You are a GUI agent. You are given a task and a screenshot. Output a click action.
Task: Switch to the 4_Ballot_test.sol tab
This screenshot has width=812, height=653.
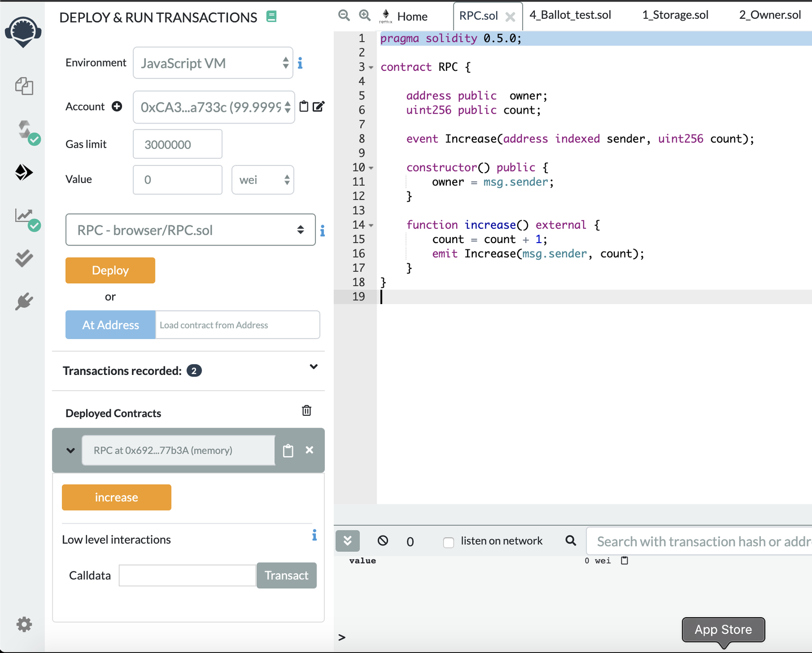click(x=570, y=15)
